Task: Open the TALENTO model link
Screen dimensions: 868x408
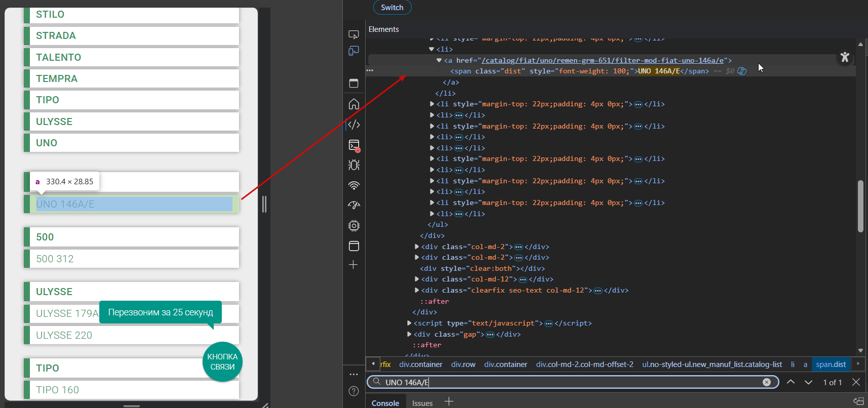Action: pos(131,57)
